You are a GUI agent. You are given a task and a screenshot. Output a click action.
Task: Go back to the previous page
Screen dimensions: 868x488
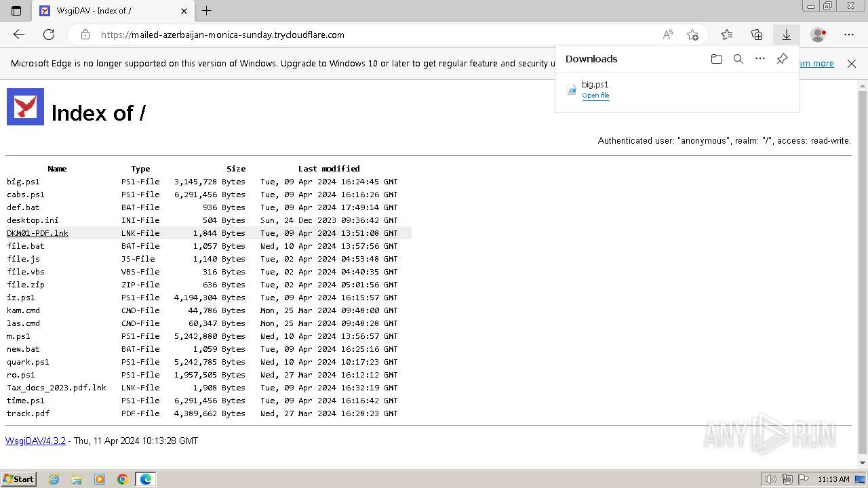19,35
